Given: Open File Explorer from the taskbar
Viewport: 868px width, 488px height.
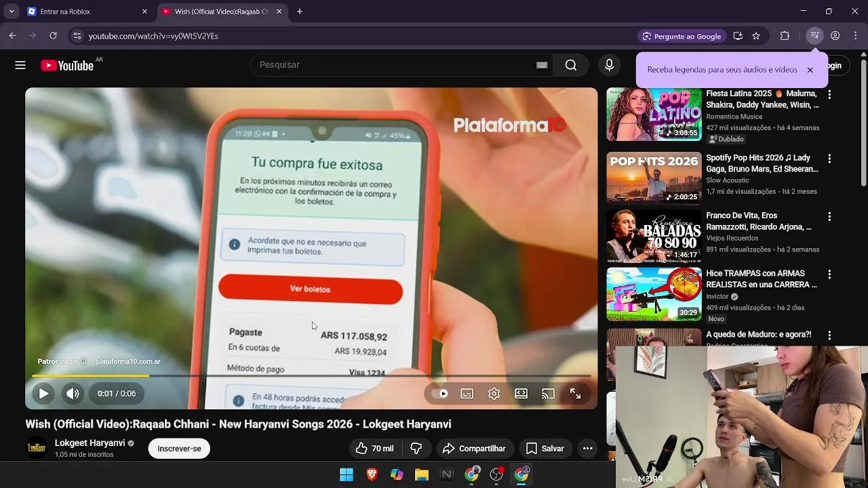Looking at the screenshot, I should coord(422,475).
